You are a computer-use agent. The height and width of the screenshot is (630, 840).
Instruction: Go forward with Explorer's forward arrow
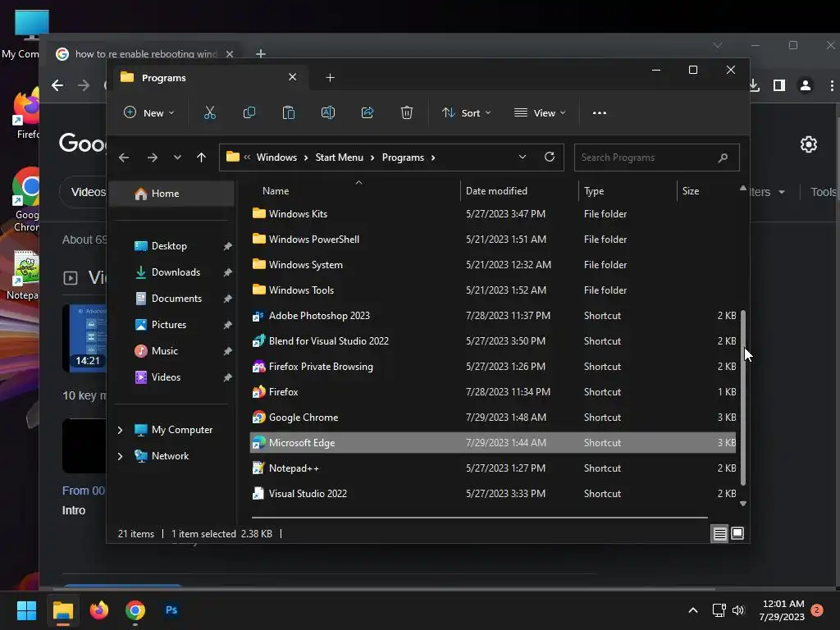tap(153, 157)
